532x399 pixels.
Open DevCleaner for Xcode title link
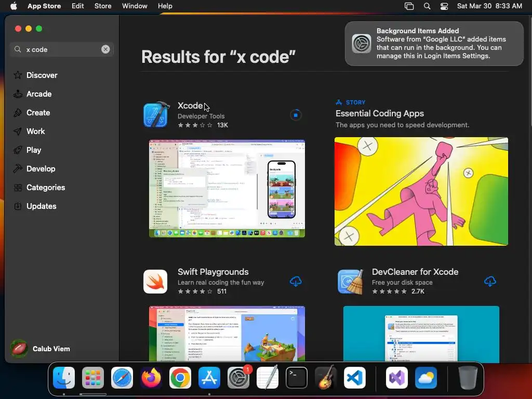click(415, 272)
